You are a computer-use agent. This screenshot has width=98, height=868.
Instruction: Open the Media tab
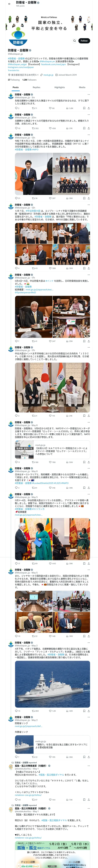click(x=82, y=87)
